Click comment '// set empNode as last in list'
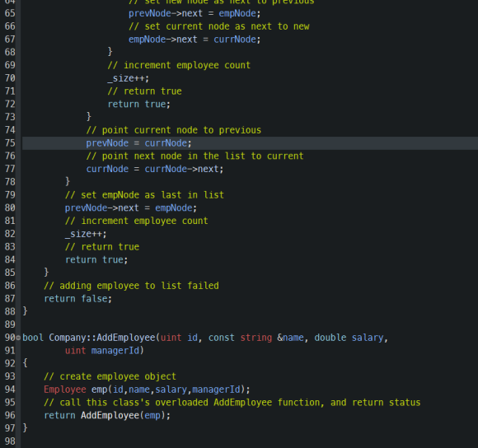Image resolution: width=478 pixels, height=448 pixels. tap(144, 195)
